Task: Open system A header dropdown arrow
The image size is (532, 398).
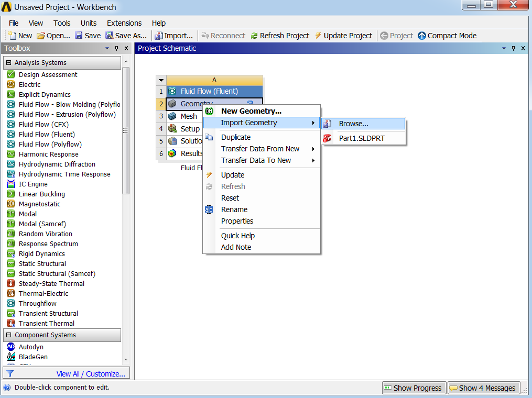Action: pos(161,80)
